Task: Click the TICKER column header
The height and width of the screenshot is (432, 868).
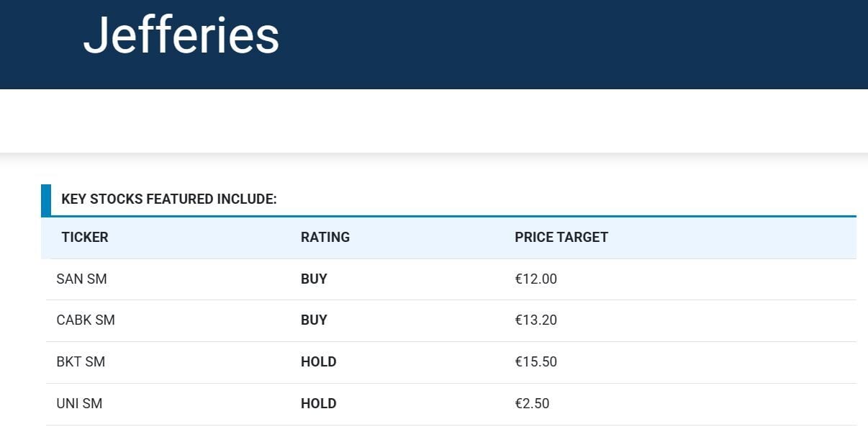Action: [85, 238]
